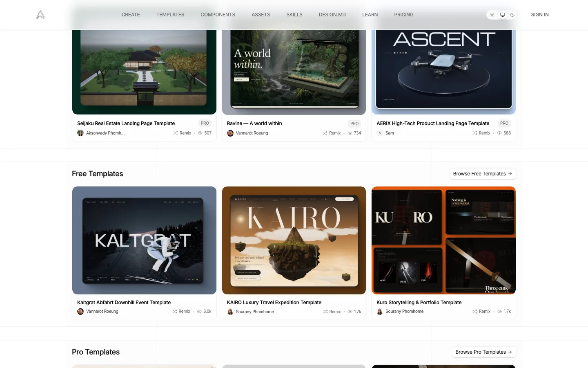Click Vannarot Roeung avatar on Ravine card
The width and height of the screenshot is (588, 368).
[230, 133]
